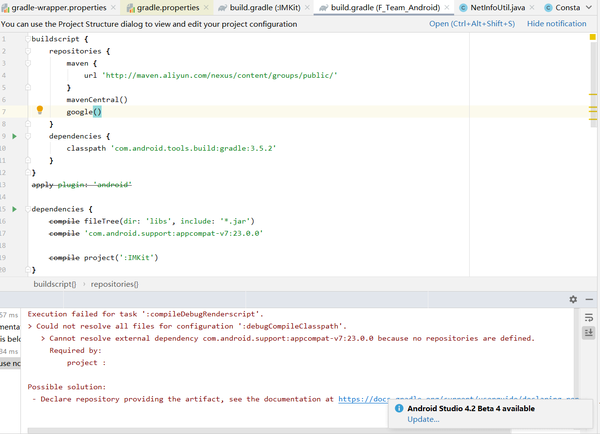Click mavenCentral() line in editor
600x434 pixels.
coord(97,100)
